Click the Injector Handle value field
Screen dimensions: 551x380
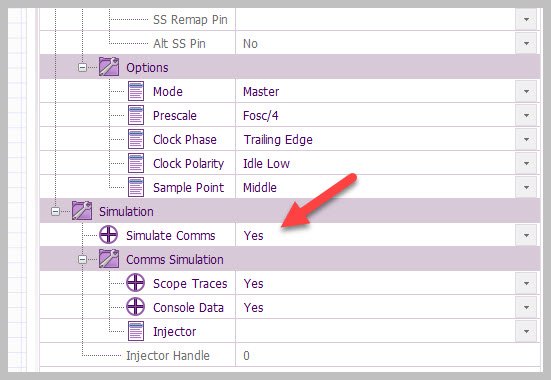point(388,355)
